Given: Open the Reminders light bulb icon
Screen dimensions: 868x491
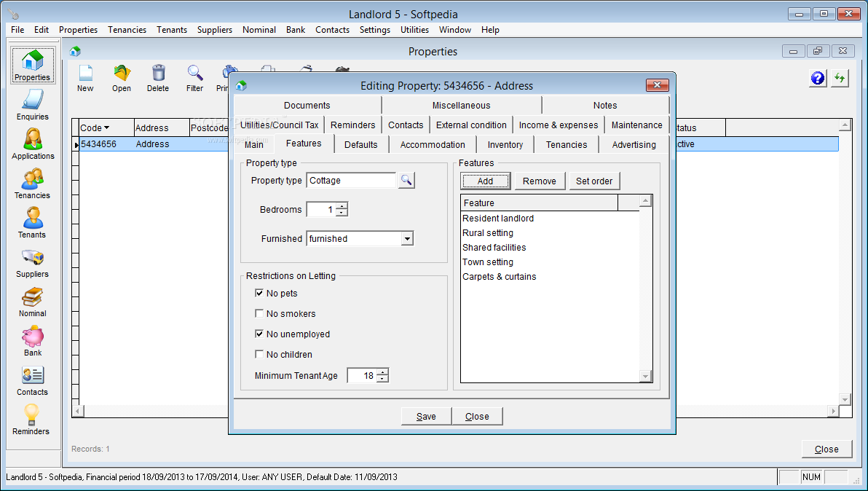Looking at the screenshot, I should coord(31,414).
